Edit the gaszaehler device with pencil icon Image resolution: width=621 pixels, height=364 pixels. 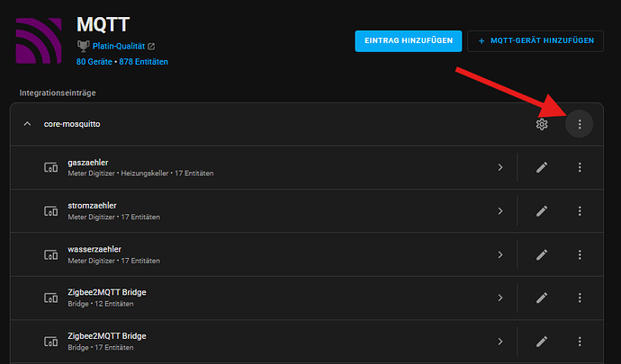542,167
